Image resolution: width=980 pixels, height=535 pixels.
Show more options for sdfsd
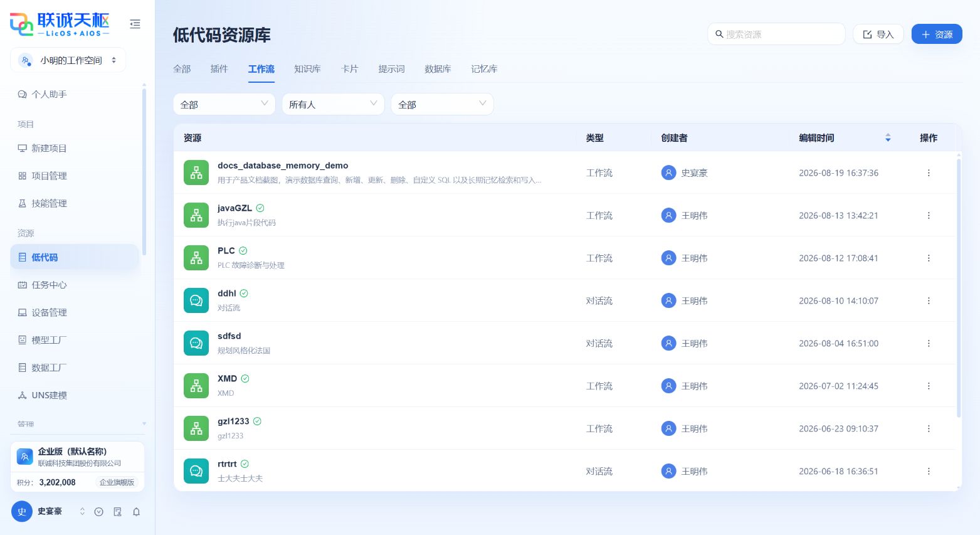click(x=929, y=343)
